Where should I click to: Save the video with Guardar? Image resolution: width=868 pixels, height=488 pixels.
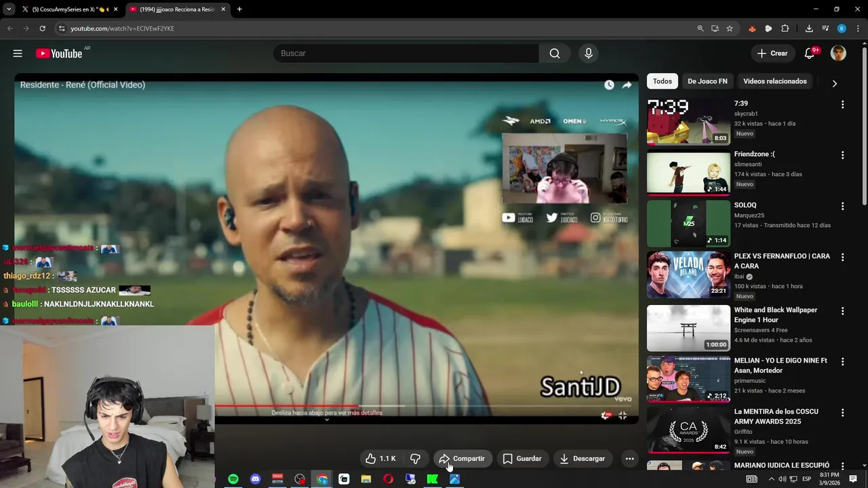[522, 459]
